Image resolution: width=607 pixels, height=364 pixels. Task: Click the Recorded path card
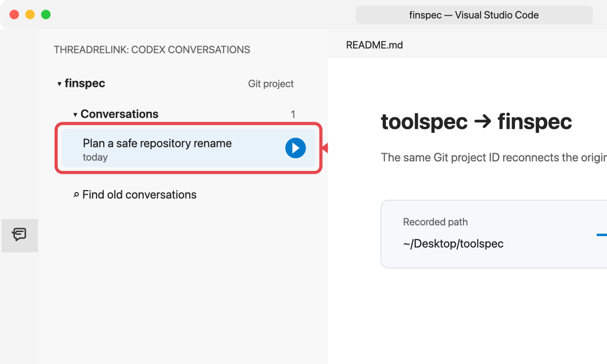pyautogui.click(x=494, y=234)
